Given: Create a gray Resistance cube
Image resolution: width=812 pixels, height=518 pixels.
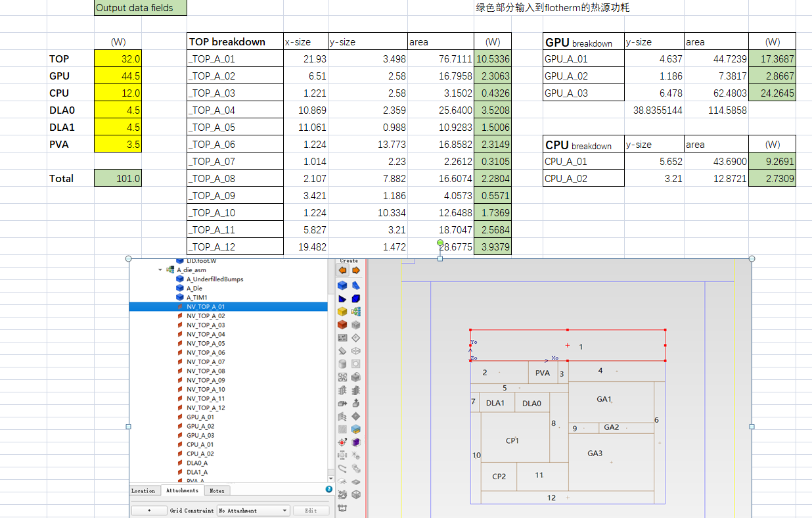Looking at the screenshot, I should point(355,325).
